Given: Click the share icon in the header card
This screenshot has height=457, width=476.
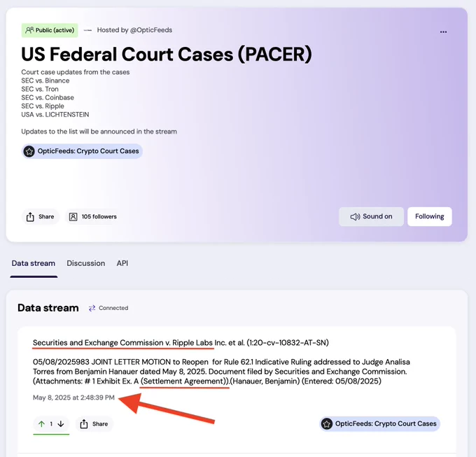Looking at the screenshot, I should [x=30, y=217].
